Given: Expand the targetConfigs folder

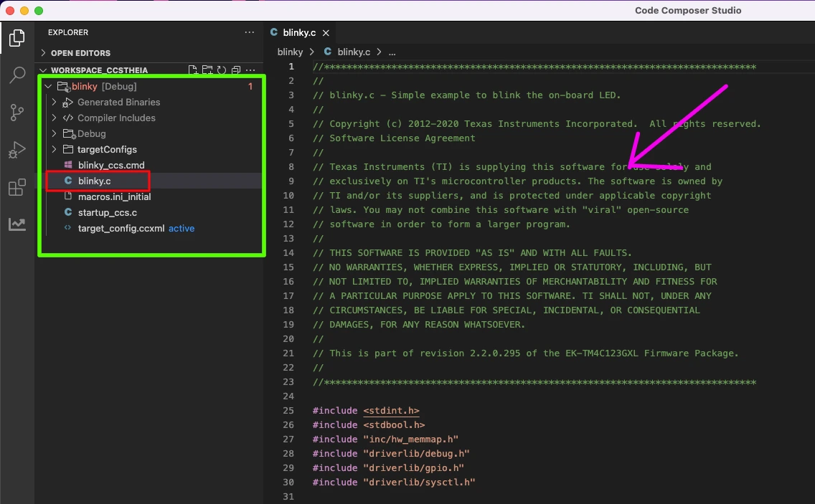Looking at the screenshot, I should tap(107, 150).
